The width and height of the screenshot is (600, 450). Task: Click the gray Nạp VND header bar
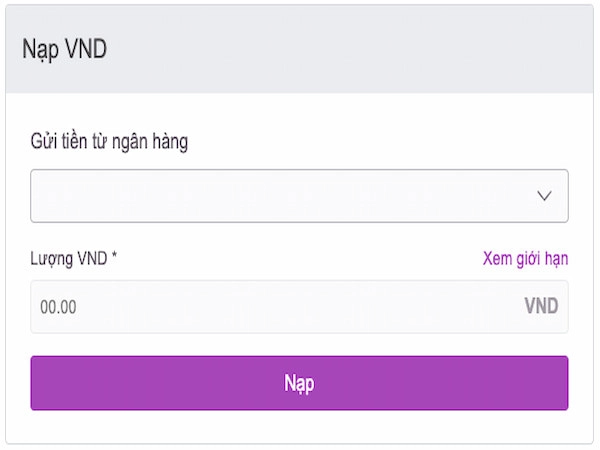[299, 49]
